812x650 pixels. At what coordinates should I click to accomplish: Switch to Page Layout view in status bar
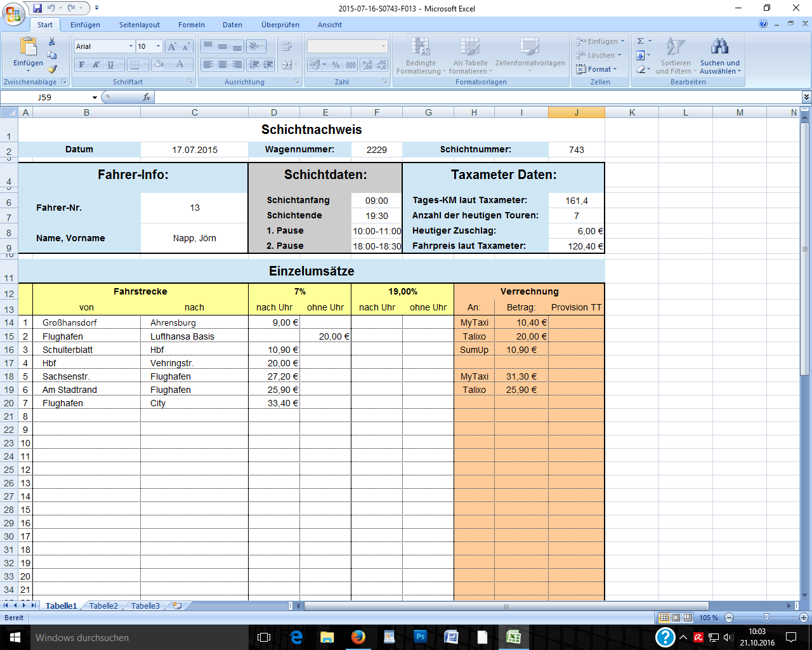click(x=676, y=618)
